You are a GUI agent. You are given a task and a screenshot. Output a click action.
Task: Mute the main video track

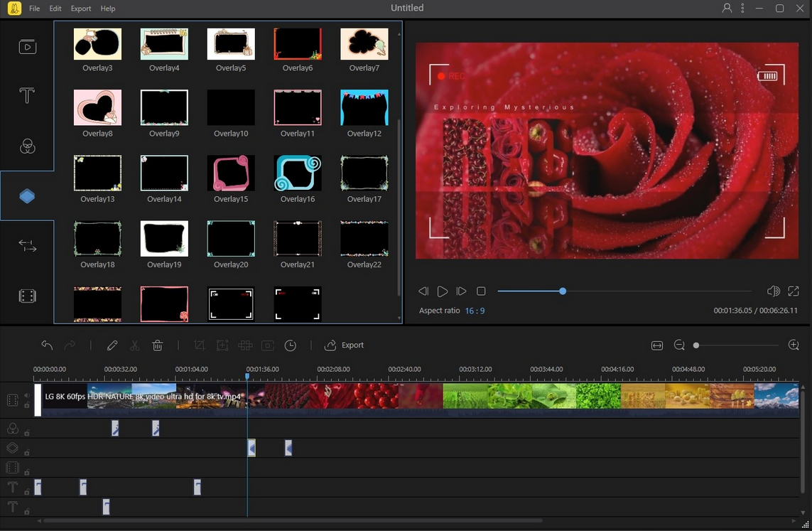point(27,395)
